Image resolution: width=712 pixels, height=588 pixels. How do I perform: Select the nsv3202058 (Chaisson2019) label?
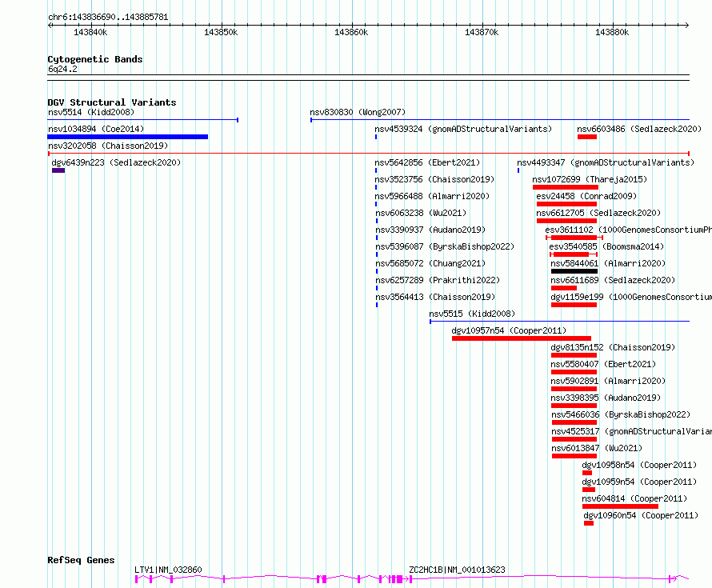pyautogui.click(x=108, y=146)
